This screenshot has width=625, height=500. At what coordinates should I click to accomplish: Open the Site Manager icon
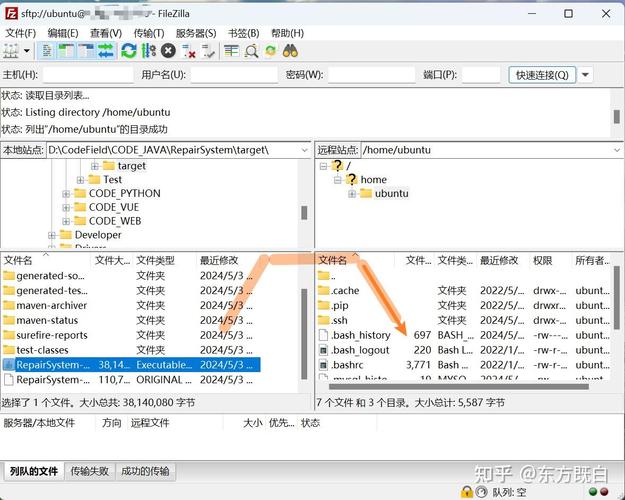point(11,51)
